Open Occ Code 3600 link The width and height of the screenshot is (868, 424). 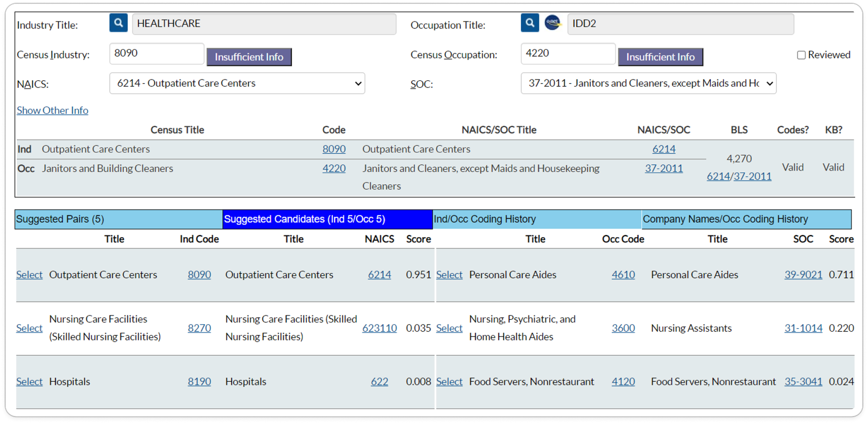(x=623, y=328)
